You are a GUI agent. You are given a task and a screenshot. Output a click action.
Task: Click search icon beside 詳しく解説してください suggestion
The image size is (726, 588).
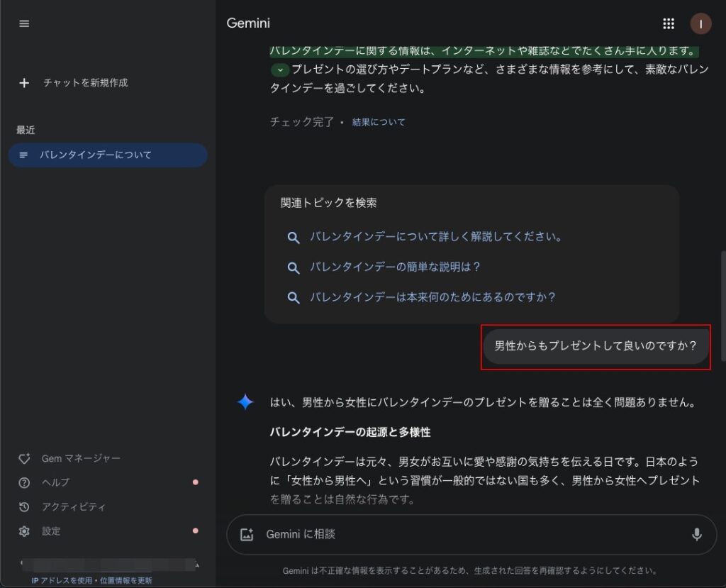(293, 238)
